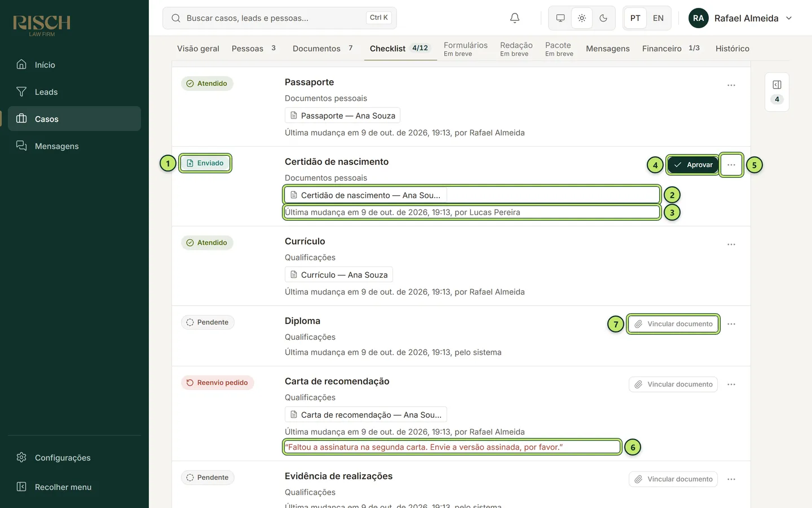Open more options for Carta de recomendação

click(x=731, y=384)
